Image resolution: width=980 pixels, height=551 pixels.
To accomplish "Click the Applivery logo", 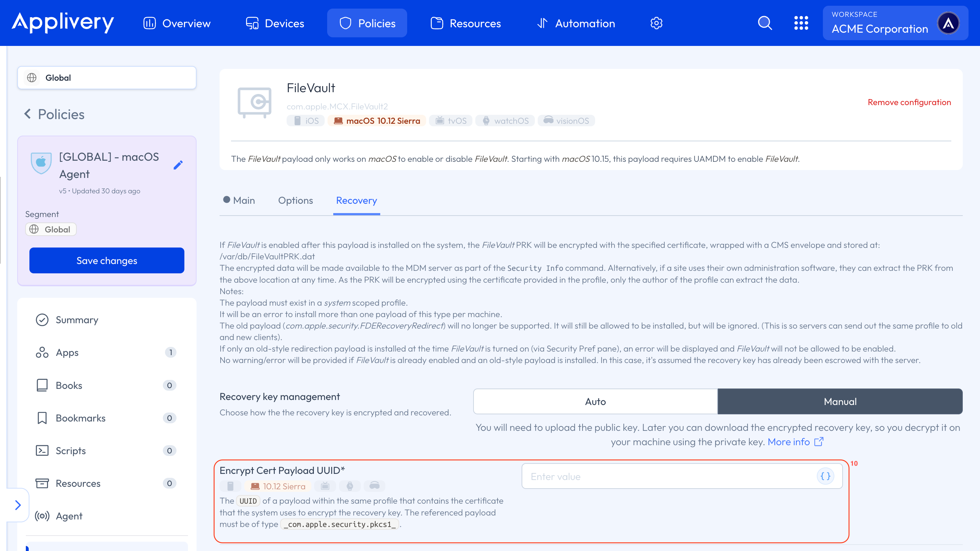I will click(63, 23).
